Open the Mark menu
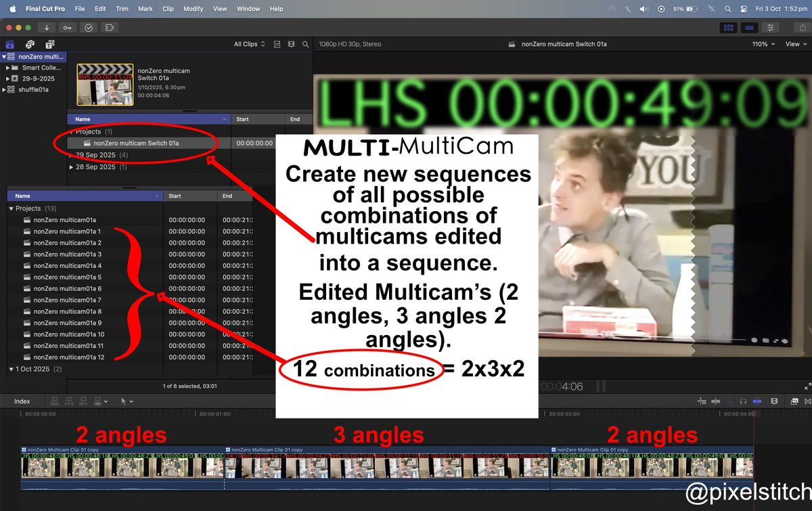The height and width of the screenshot is (511, 812). (x=145, y=9)
